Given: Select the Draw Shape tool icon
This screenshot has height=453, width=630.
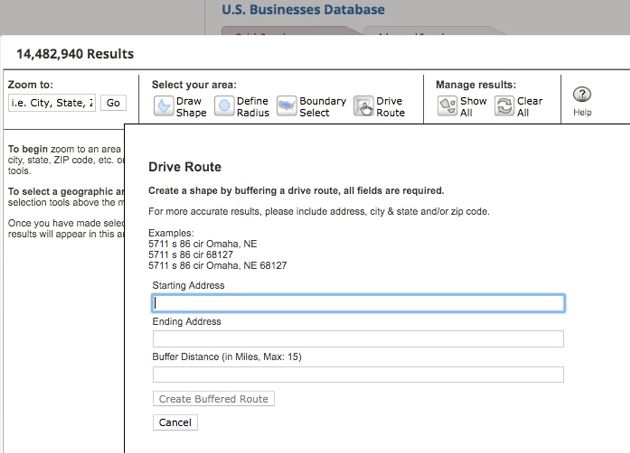Looking at the screenshot, I should pos(164,107).
